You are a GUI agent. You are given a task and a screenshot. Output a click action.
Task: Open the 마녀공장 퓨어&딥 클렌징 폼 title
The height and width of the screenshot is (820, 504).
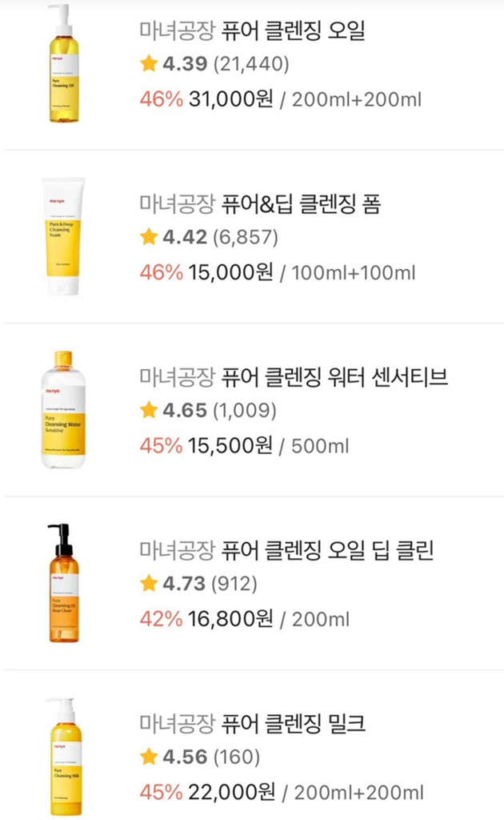[x=259, y=205]
